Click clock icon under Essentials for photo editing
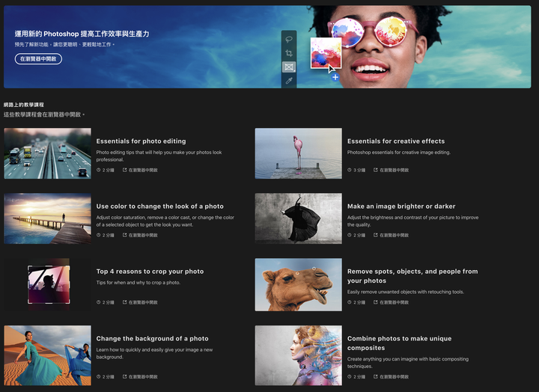Viewport: 539px width, 392px height. (98, 170)
